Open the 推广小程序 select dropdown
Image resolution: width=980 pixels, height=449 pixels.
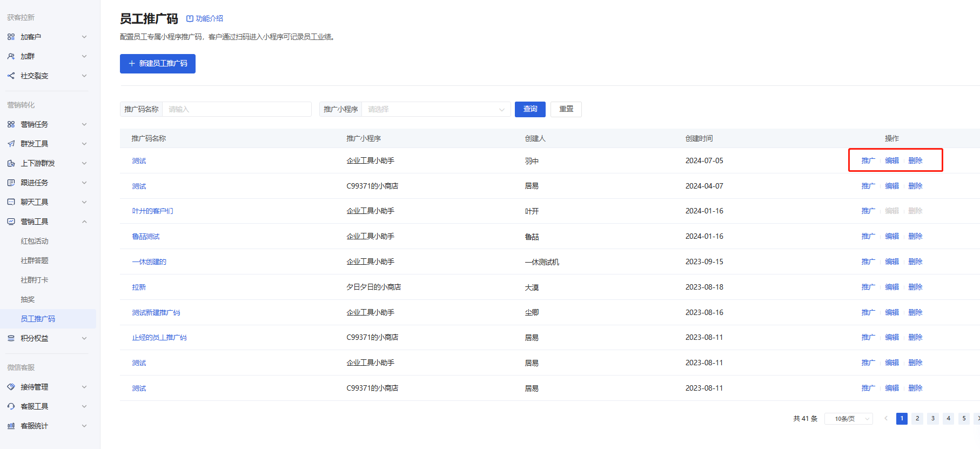pyautogui.click(x=436, y=109)
